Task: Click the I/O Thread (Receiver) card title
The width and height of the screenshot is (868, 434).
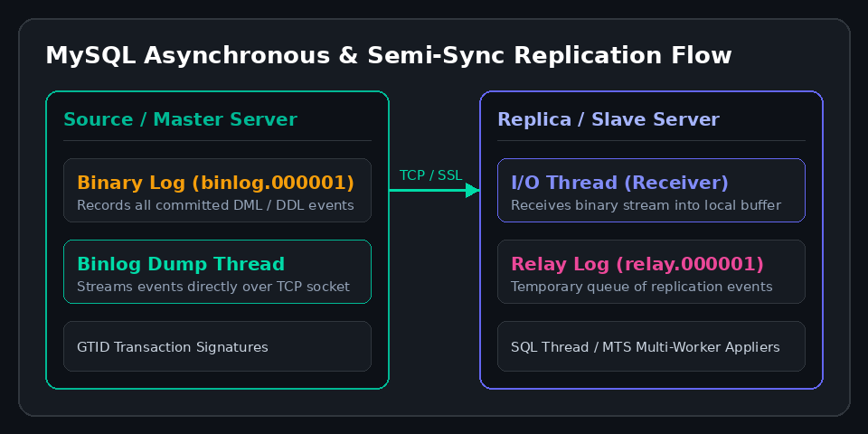Action: click(x=619, y=183)
